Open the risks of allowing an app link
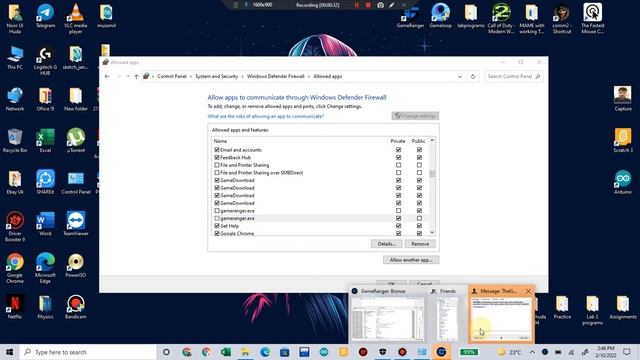 tap(265, 116)
